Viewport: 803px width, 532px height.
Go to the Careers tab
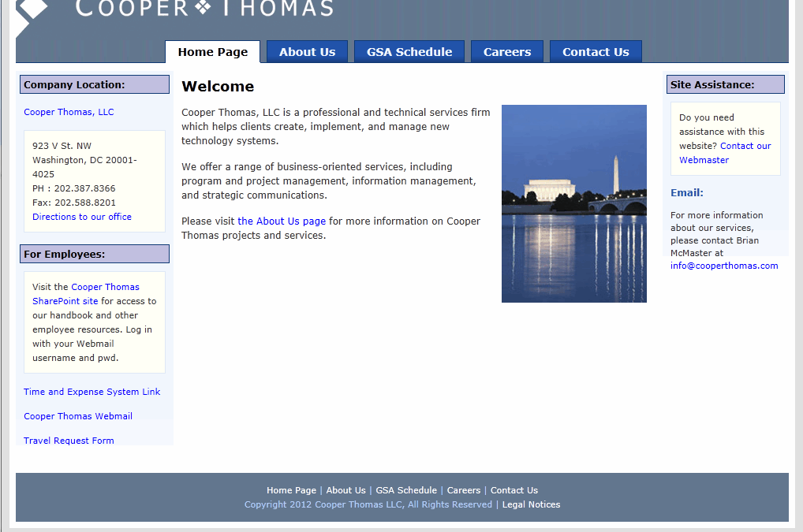(x=507, y=52)
